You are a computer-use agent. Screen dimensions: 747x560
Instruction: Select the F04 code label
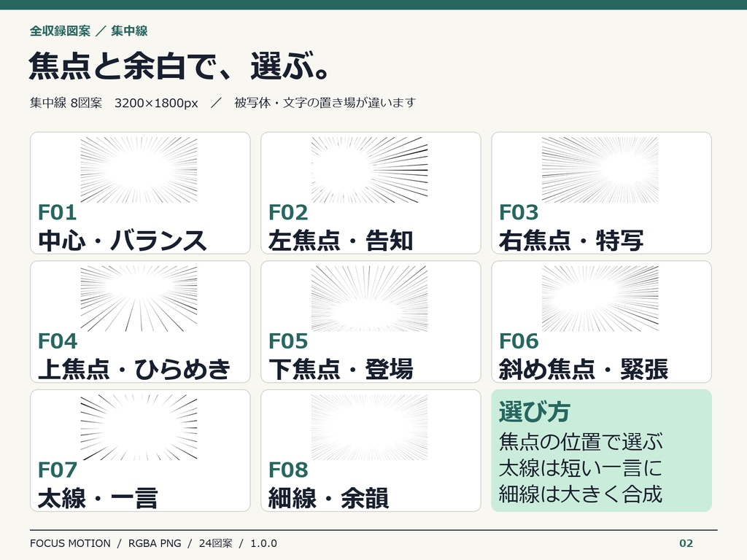click(x=57, y=341)
